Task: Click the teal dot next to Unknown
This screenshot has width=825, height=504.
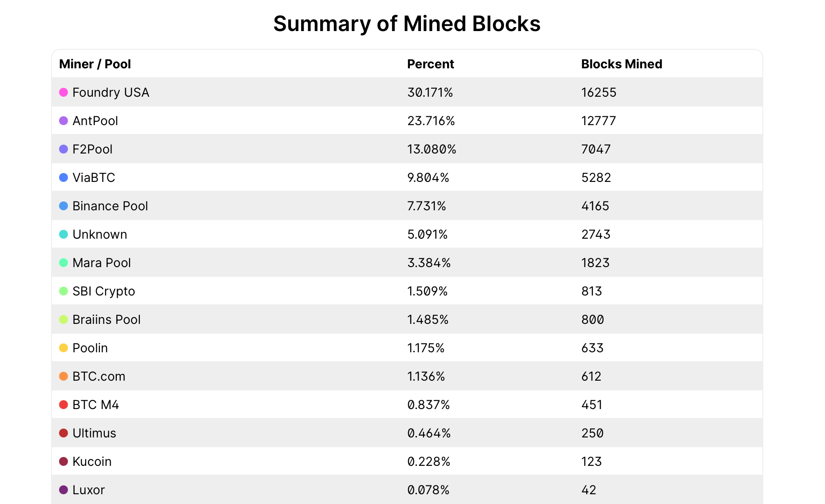Action: (63, 234)
